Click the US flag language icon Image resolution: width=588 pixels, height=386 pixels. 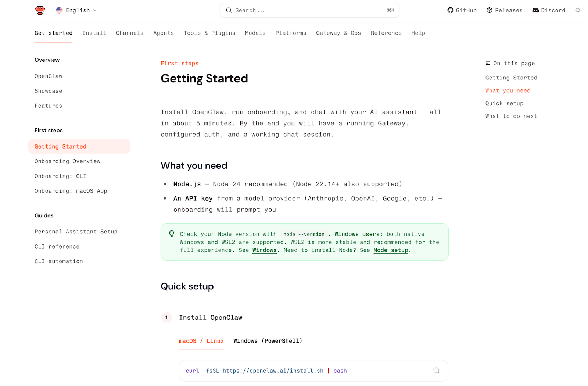pos(59,10)
